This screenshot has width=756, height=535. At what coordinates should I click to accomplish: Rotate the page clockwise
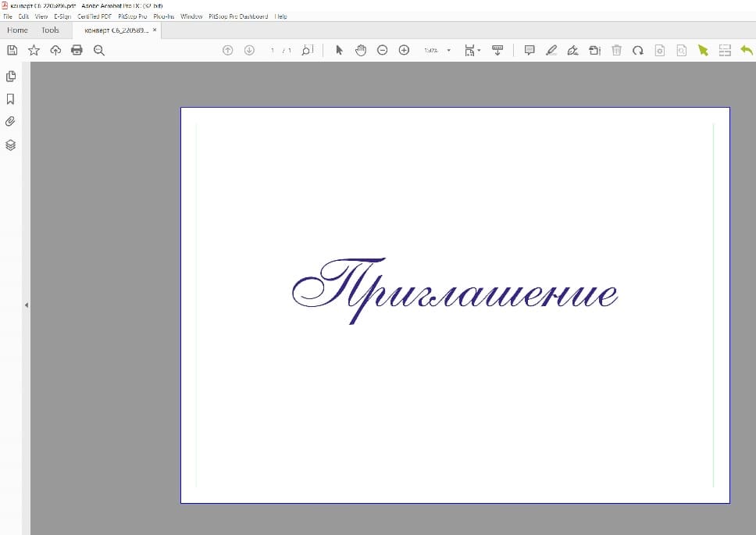pyautogui.click(x=638, y=50)
